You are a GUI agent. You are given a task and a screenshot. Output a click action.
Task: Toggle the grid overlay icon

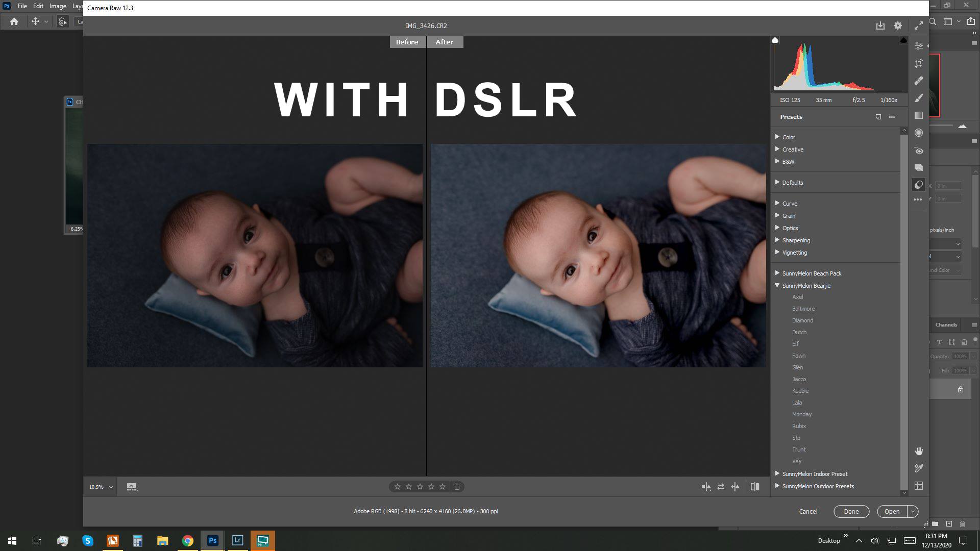pyautogui.click(x=919, y=486)
